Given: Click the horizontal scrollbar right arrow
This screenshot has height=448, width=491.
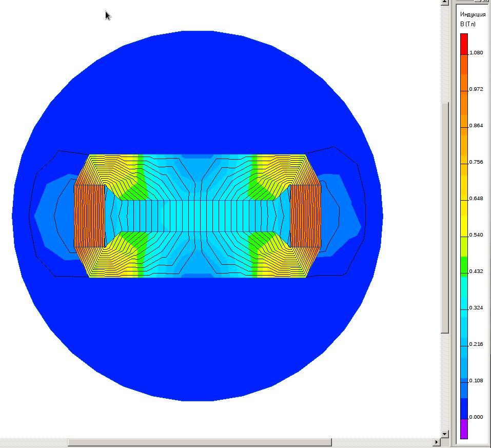Looking at the screenshot, I should (437, 442).
